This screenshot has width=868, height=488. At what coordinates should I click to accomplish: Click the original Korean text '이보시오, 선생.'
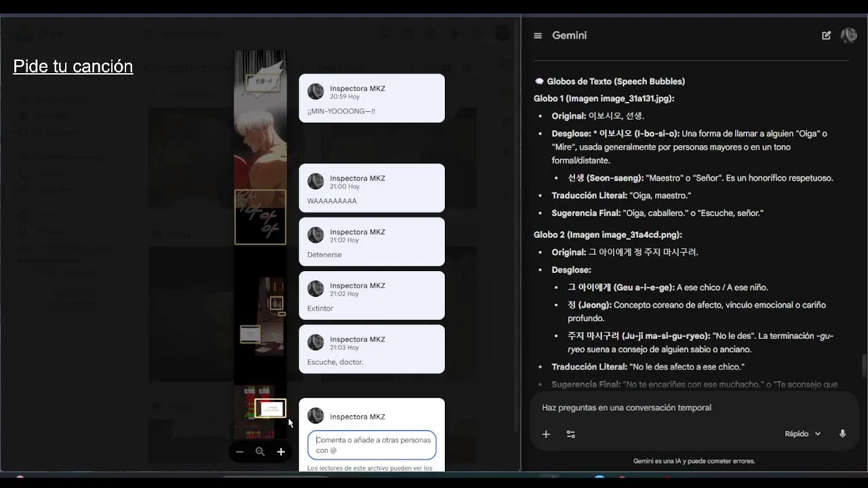click(x=616, y=116)
